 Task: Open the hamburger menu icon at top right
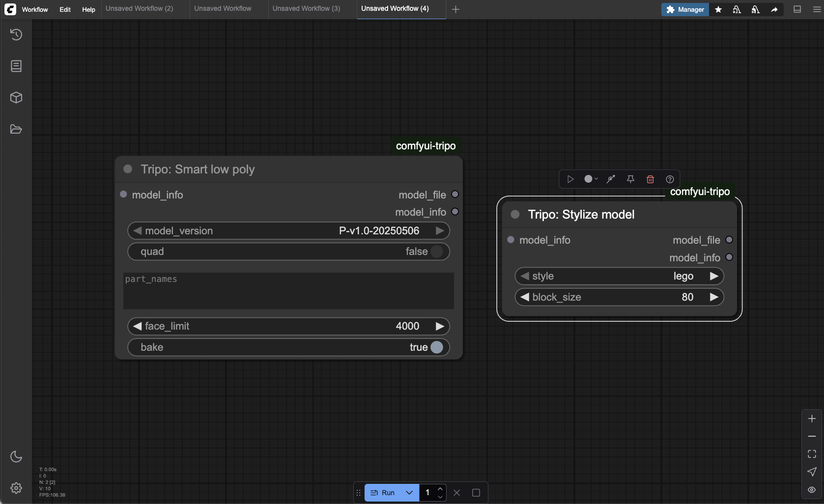click(817, 9)
